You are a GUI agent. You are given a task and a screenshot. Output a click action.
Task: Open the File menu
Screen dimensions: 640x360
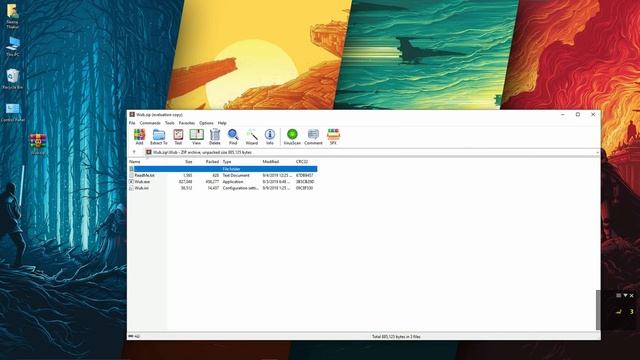[x=132, y=123]
